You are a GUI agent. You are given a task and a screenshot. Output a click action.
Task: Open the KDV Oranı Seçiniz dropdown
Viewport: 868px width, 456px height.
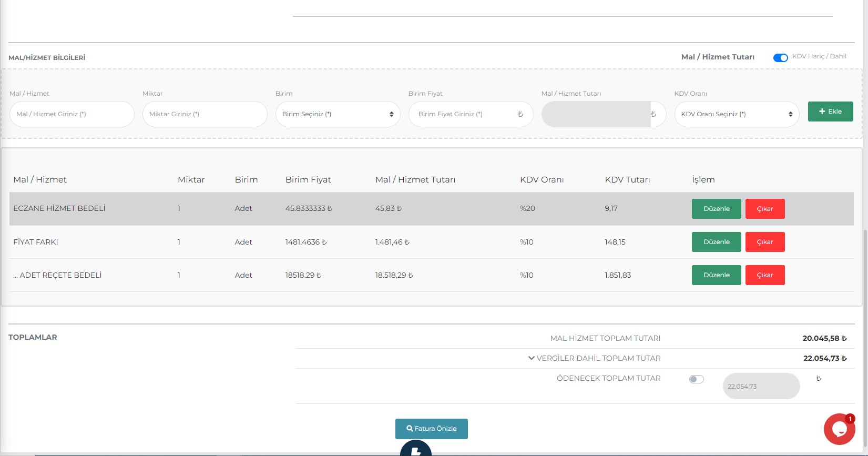tap(736, 114)
